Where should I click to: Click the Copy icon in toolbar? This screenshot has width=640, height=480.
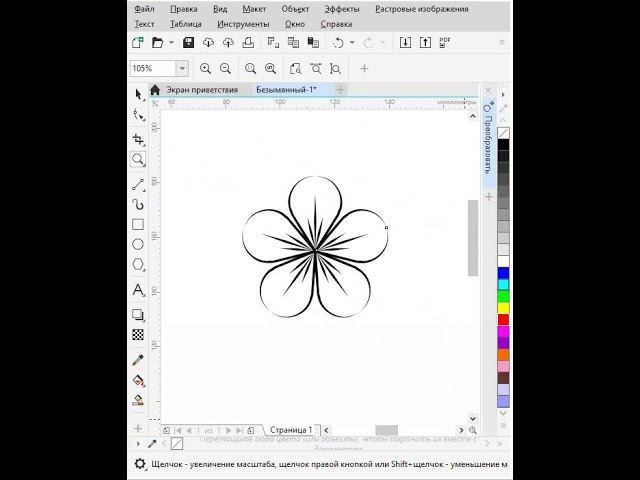pyautogui.click(x=293, y=42)
